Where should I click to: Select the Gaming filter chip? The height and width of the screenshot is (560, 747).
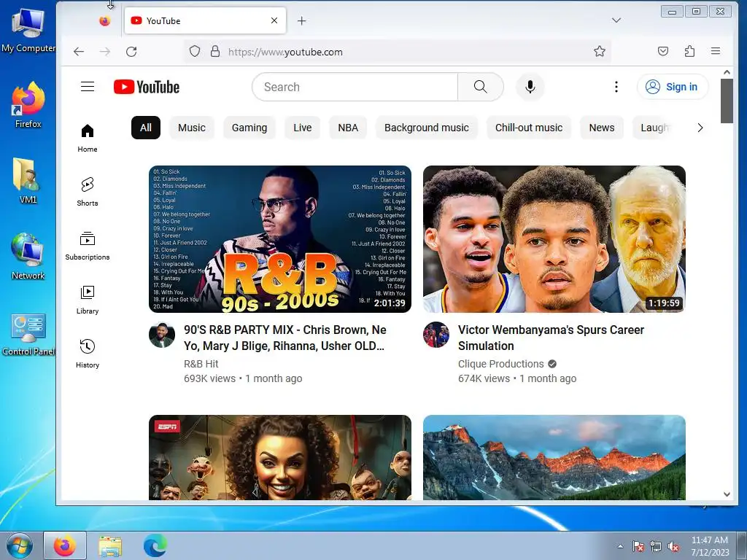pos(249,128)
